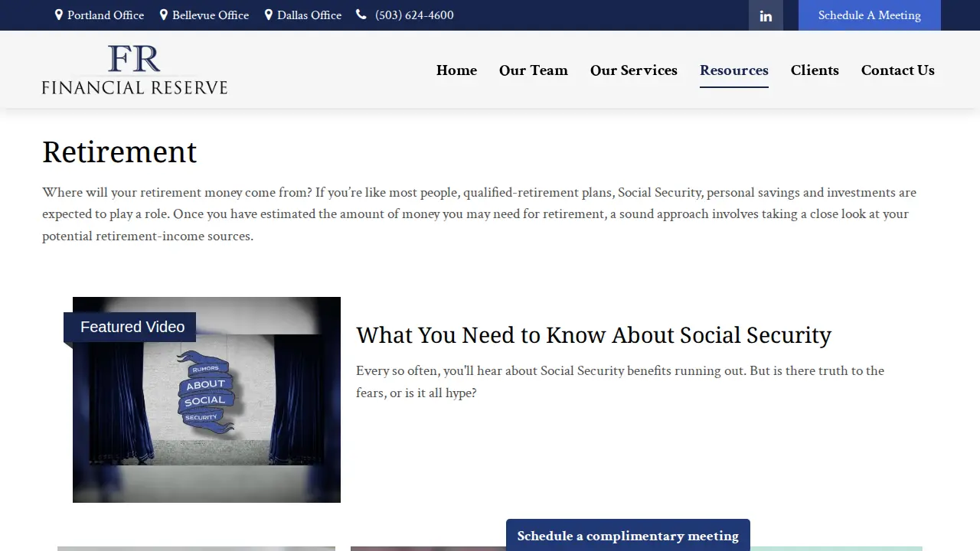Click the Bellevue Office map pin icon
This screenshot has width=980, height=551.
tap(164, 15)
